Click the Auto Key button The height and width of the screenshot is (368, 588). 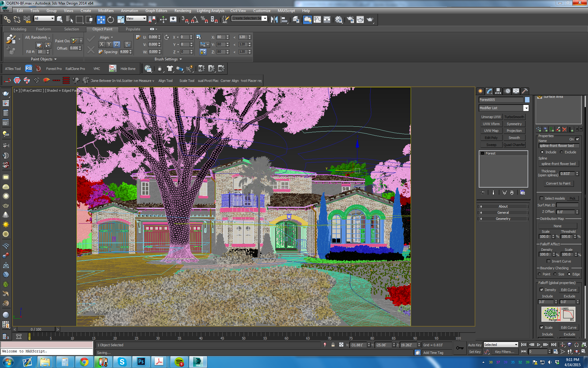[x=474, y=345]
